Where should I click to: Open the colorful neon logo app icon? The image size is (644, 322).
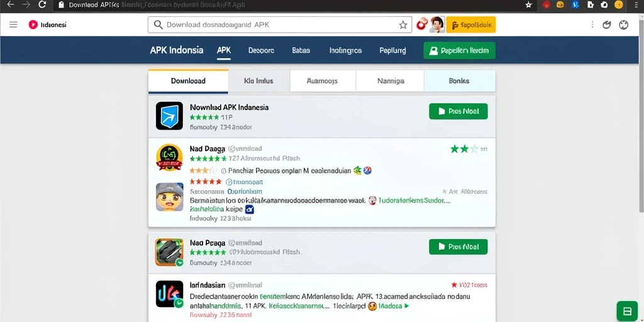tap(169, 294)
